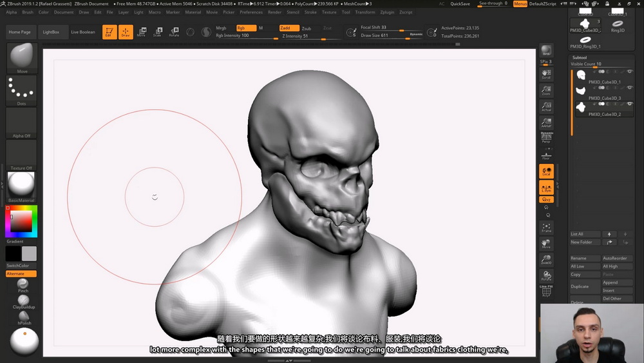Select the PM3D_Ring3D_1 tool thumbnail

pos(585,42)
